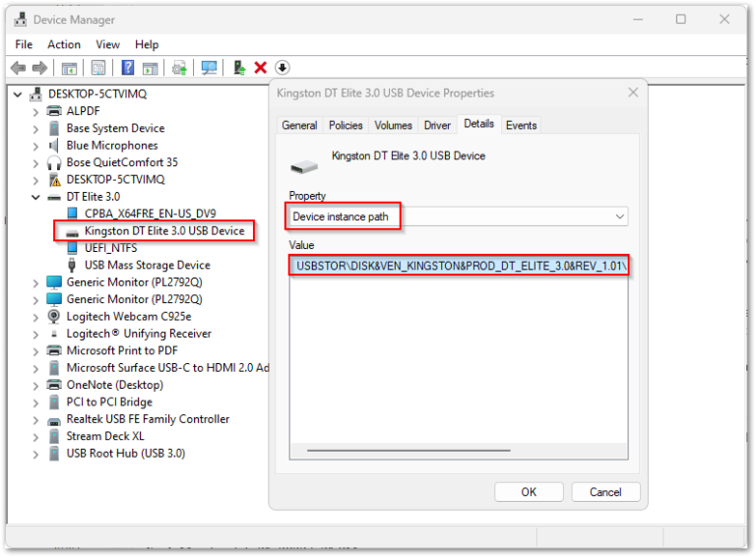Expand the Base System Device node

click(35, 129)
